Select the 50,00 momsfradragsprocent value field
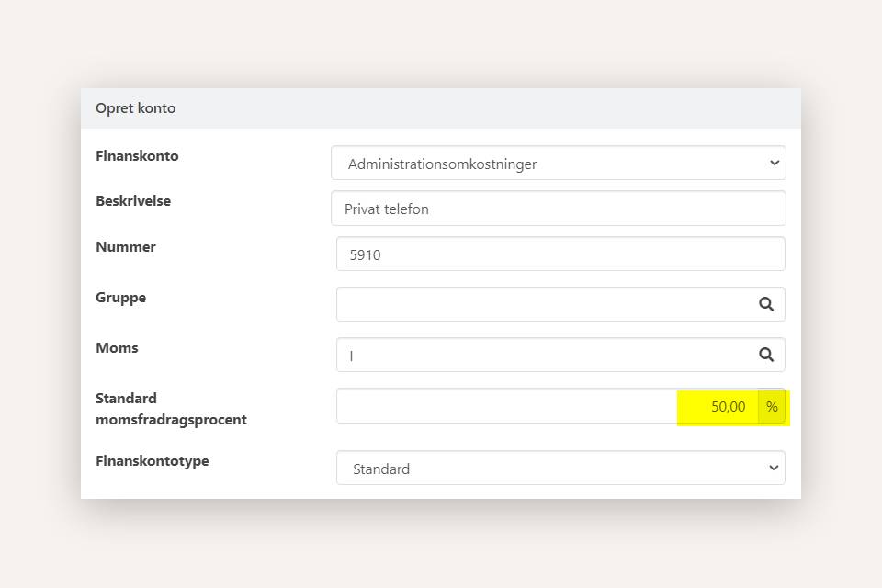 pos(547,406)
